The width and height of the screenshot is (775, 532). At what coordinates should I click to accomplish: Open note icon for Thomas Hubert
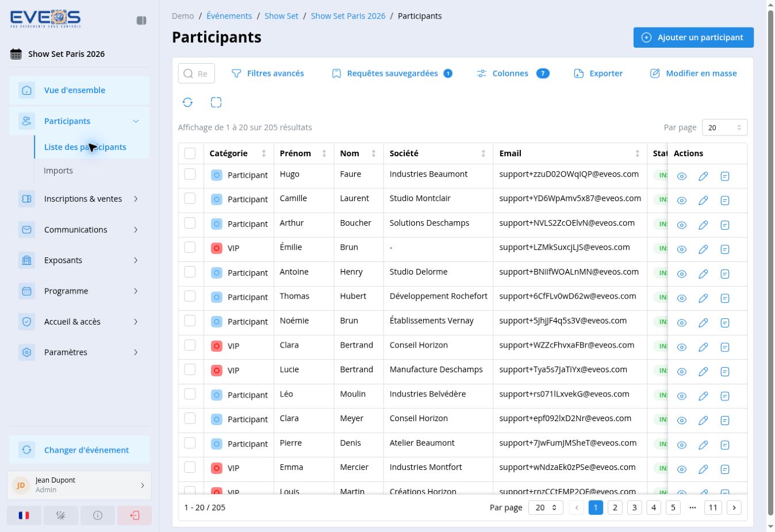pyautogui.click(x=725, y=298)
